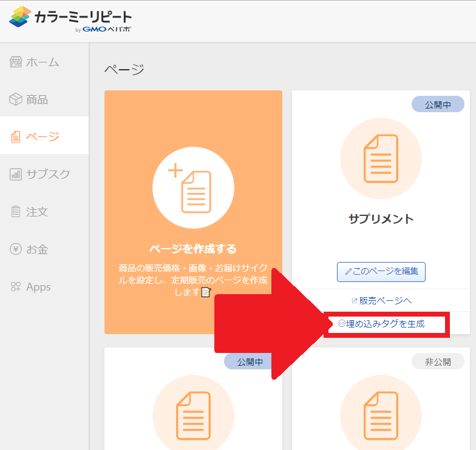The width and height of the screenshot is (476, 450).
Task: Click ページを作成する heading
Action: tap(193, 249)
